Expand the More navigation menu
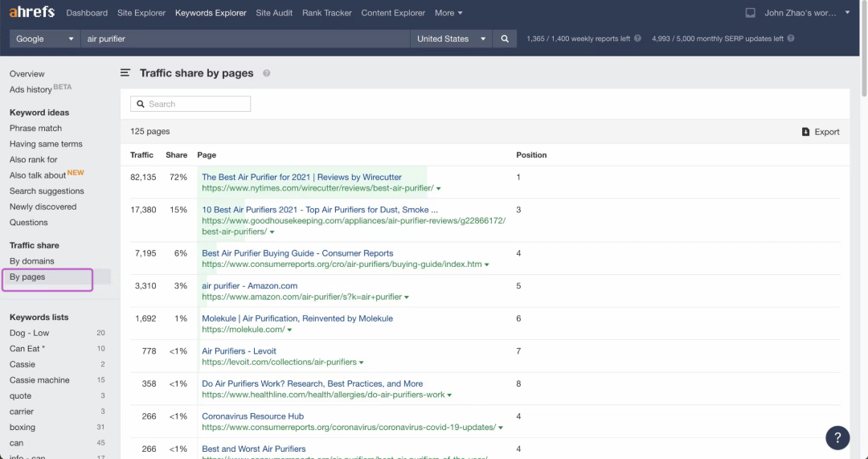Viewport: 868px width, 459px height. (448, 13)
